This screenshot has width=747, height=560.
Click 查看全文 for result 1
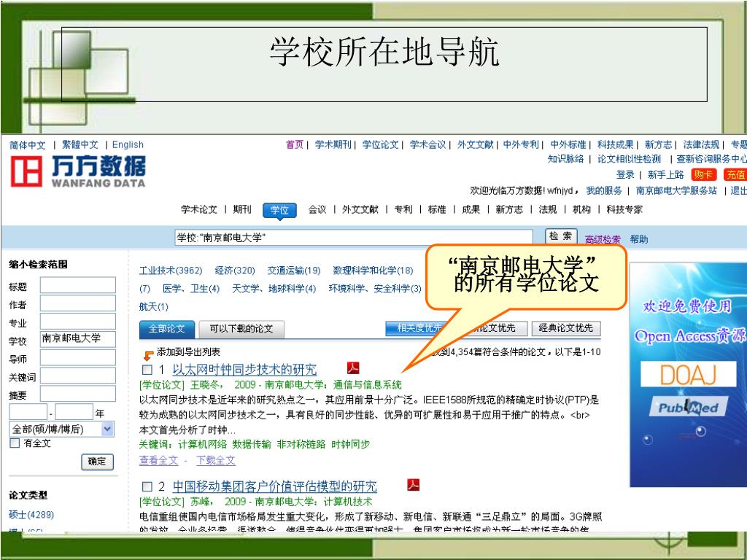coord(158,460)
